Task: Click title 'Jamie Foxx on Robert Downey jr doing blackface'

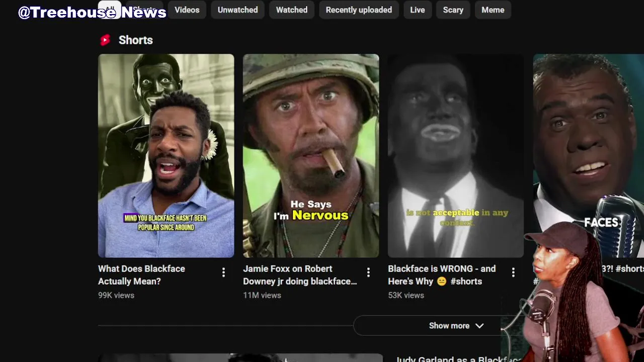Action: tap(300, 275)
